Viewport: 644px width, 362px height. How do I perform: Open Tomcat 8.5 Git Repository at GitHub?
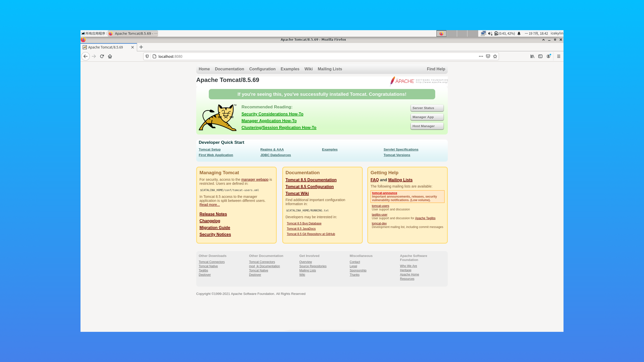tap(311, 234)
